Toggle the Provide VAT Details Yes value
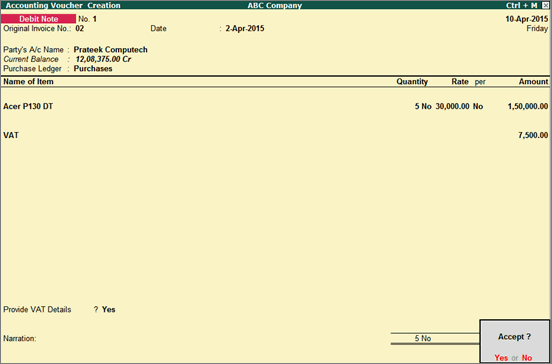 (108, 309)
